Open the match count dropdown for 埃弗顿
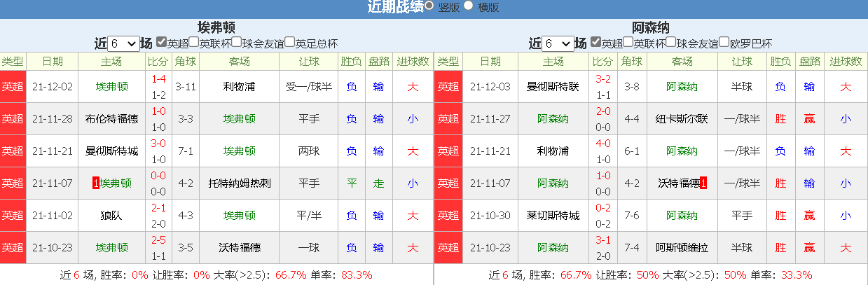 pyautogui.click(x=123, y=43)
